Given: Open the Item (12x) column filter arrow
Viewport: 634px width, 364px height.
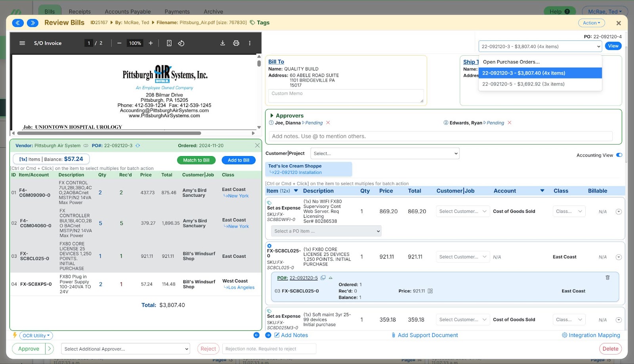Looking at the screenshot, I should (x=296, y=191).
